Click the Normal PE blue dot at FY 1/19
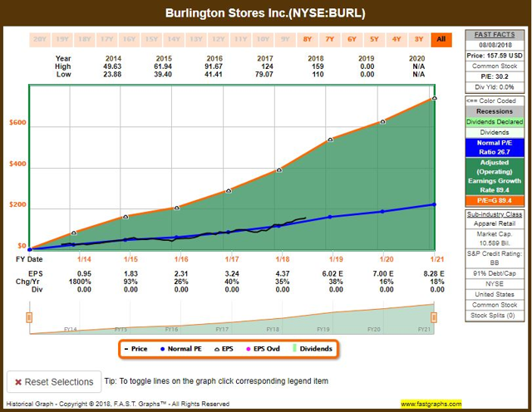The image size is (532, 412). (x=330, y=217)
